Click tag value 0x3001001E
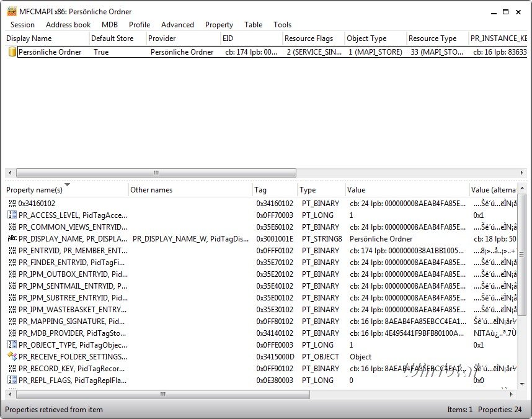This screenshot has width=532, height=419. click(x=275, y=239)
